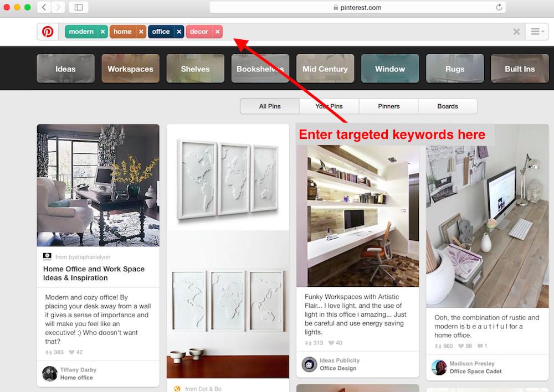Image resolution: width=554 pixels, height=392 pixels.
Task: Click the repin count icon showing 383
Action: point(49,353)
